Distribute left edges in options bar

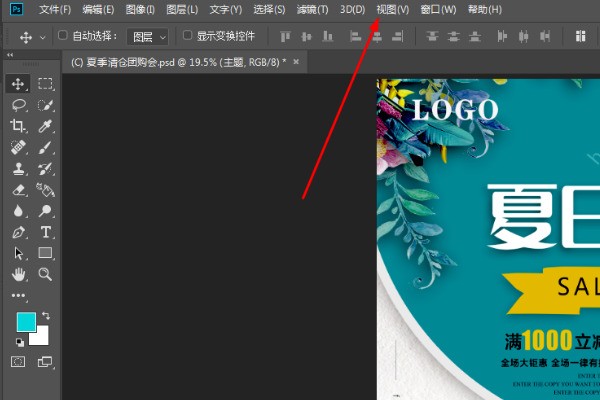502,37
